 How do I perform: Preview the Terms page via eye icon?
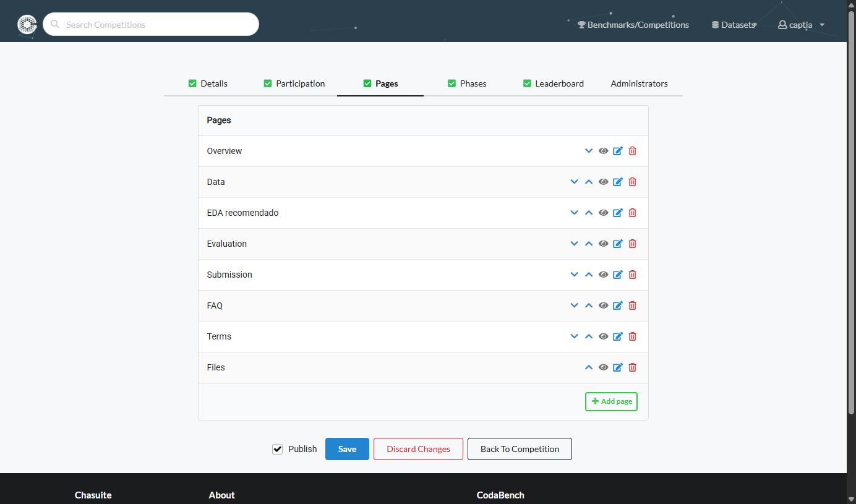(603, 336)
